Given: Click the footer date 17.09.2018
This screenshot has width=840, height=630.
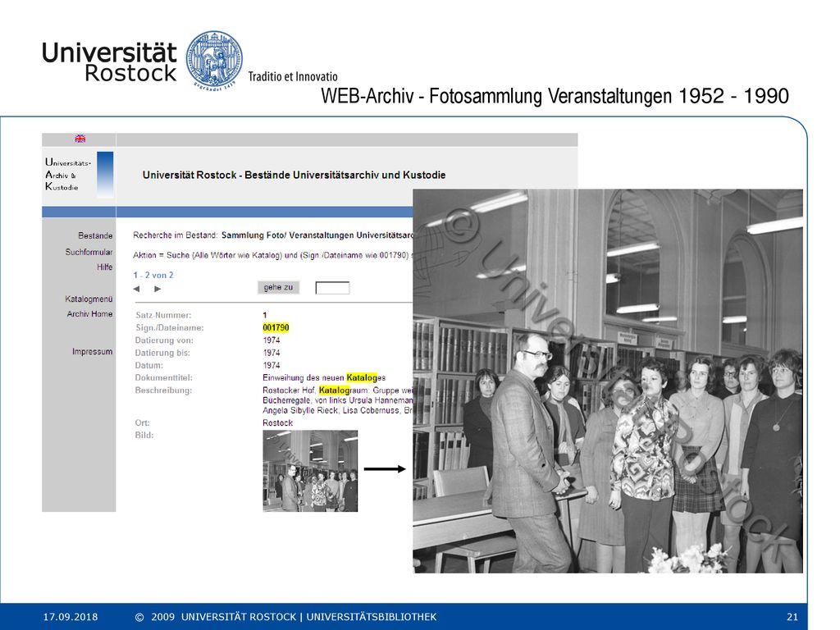Looking at the screenshot, I should (x=71, y=617).
